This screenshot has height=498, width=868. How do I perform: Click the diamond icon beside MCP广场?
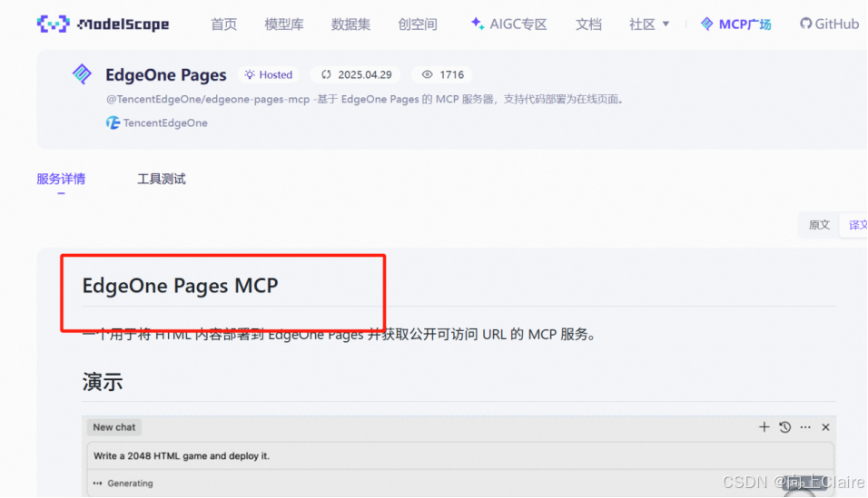point(707,24)
